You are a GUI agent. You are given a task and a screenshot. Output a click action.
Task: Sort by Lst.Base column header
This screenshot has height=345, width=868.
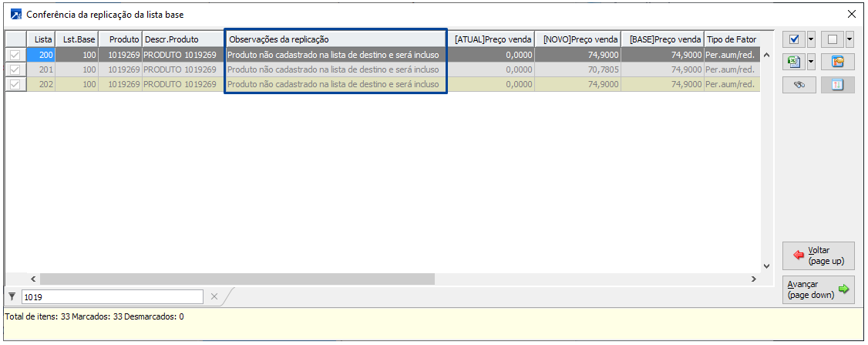pos(76,39)
